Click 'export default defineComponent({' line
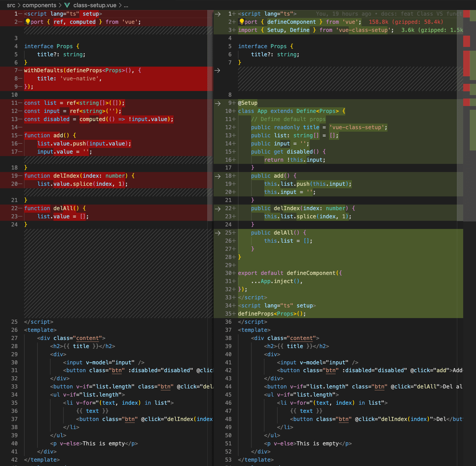476x466 pixels. [290, 273]
